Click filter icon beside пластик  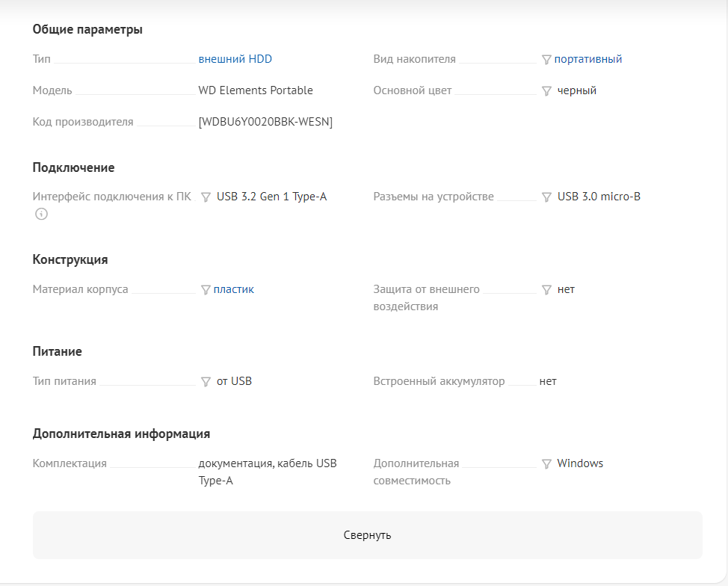tap(206, 290)
